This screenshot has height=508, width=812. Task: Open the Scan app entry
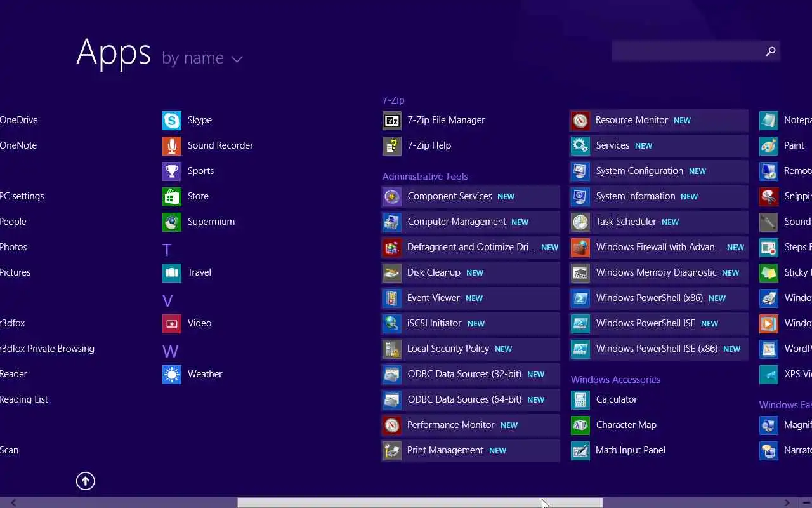point(9,450)
